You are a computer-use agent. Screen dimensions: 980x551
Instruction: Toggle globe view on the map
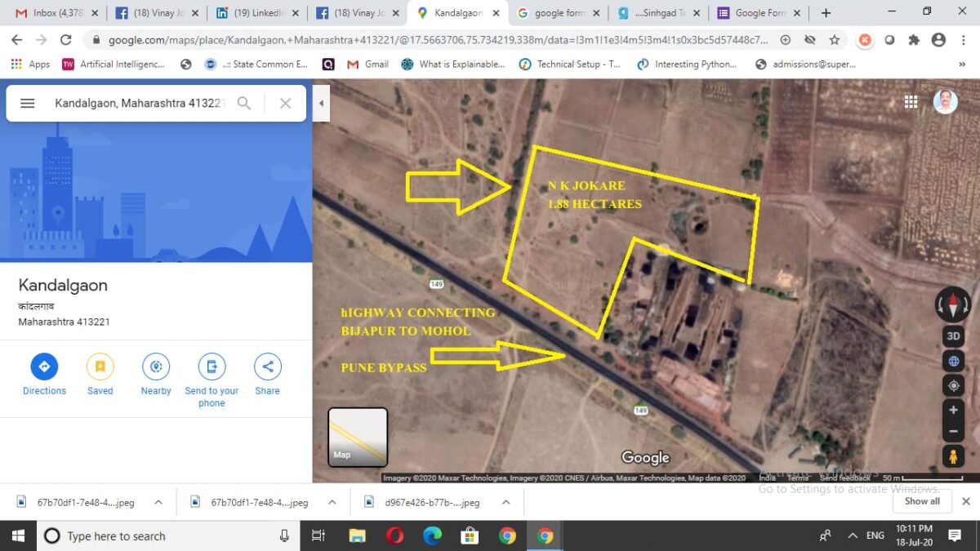tap(952, 361)
